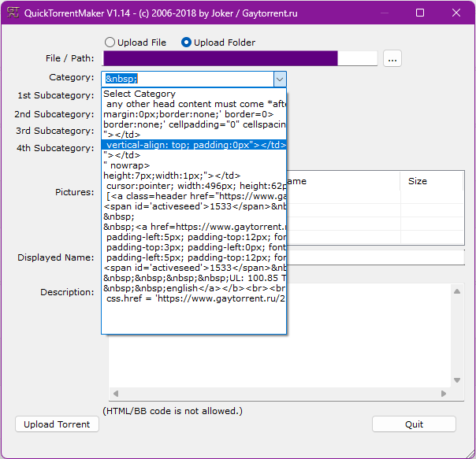Pick the highlighted 'vertical-align: top' list entry
This screenshot has height=459, width=476.
tap(194, 145)
